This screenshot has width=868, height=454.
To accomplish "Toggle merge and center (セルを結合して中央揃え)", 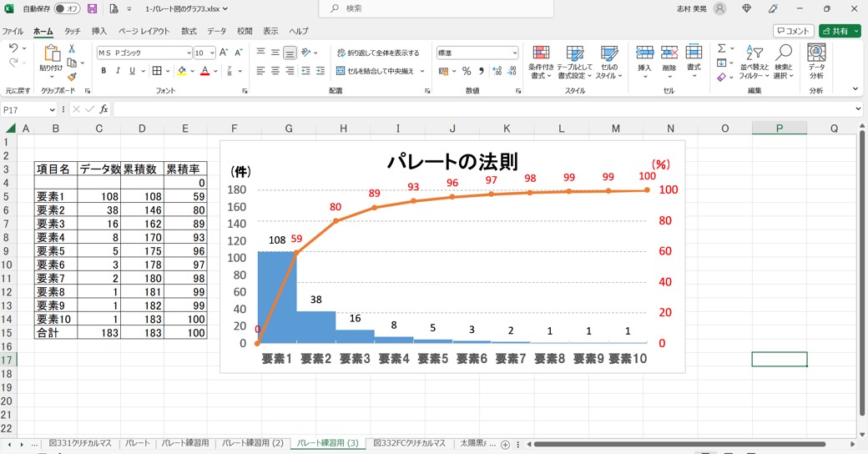I will pos(375,71).
